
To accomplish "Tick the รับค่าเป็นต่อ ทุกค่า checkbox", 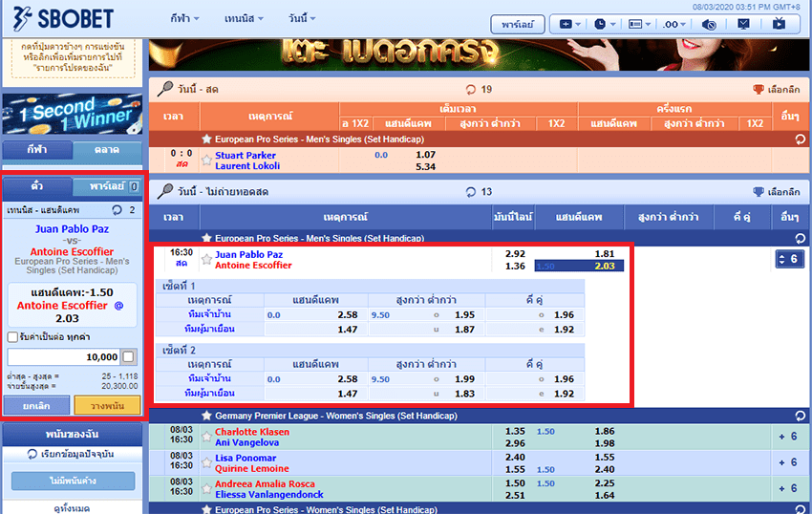I will pyautogui.click(x=12, y=337).
